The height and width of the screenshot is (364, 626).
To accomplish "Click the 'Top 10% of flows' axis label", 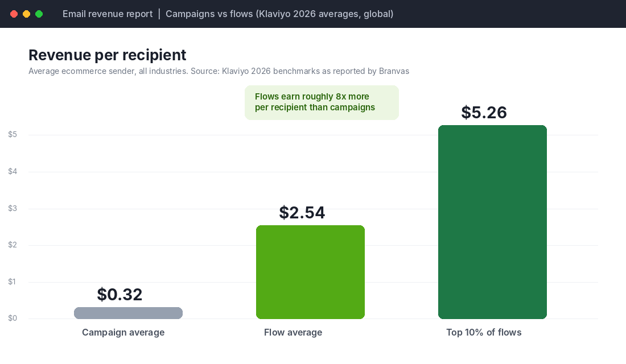I will coord(484,333).
